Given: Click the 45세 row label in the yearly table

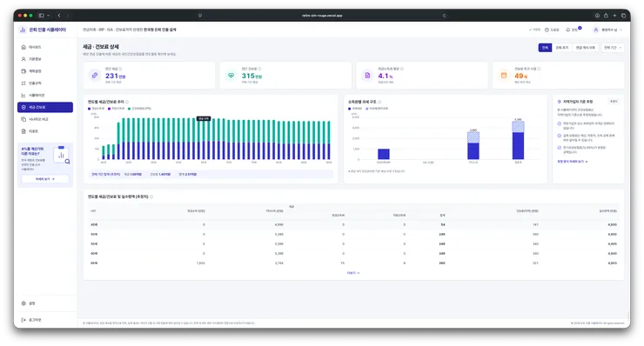Looking at the screenshot, I should point(94,225).
